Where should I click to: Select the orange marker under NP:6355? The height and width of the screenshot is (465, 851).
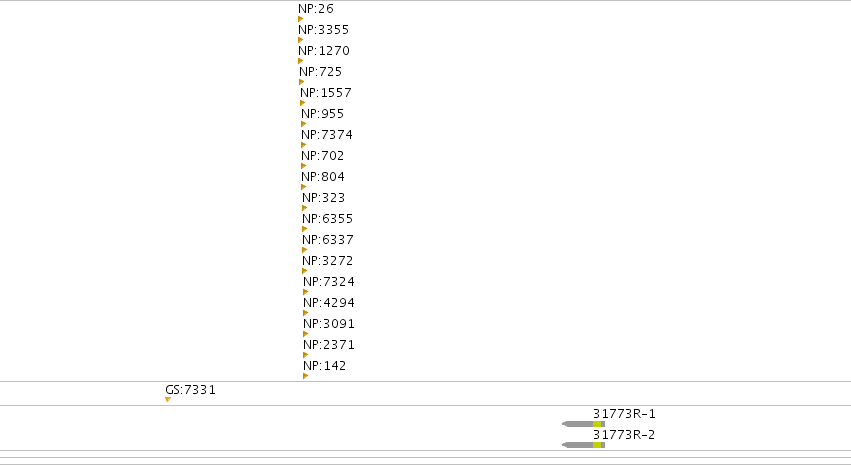(x=305, y=230)
